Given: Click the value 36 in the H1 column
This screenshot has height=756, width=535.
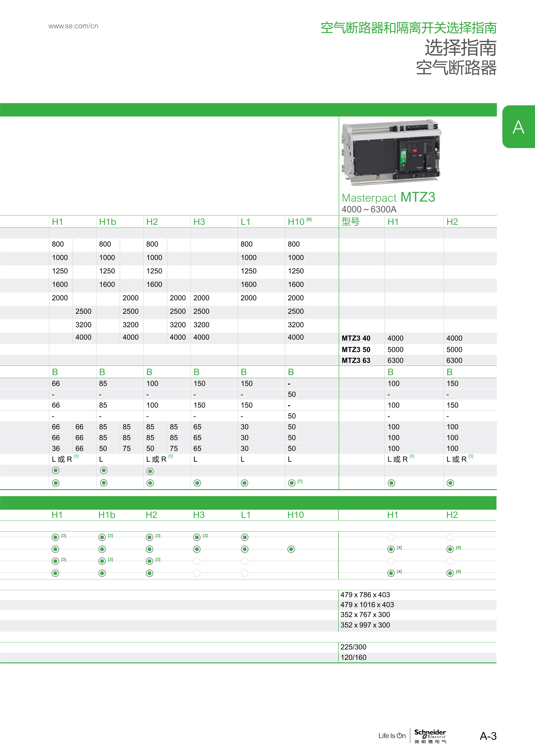Looking at the screenshot, I should click(56, 448).
